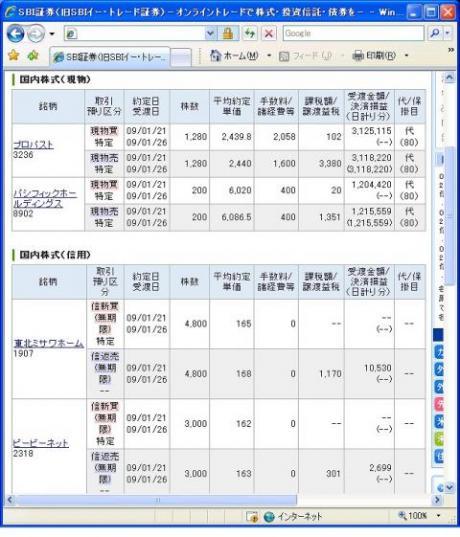Image resolution: width=460 pixels, height=537 pixels.
Task: Click the browser Forward arrow button
Action: [x=36, y=34]
